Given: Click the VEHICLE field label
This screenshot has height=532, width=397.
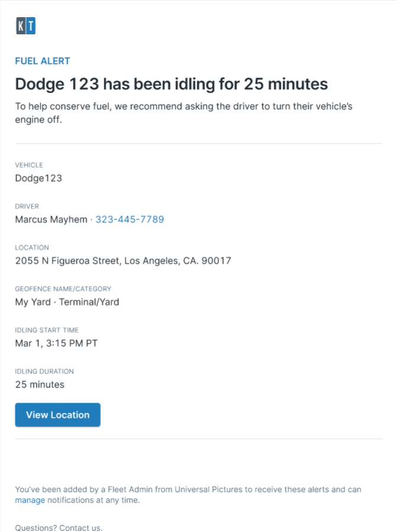Looking at the screenshot, I should [29, 165].
